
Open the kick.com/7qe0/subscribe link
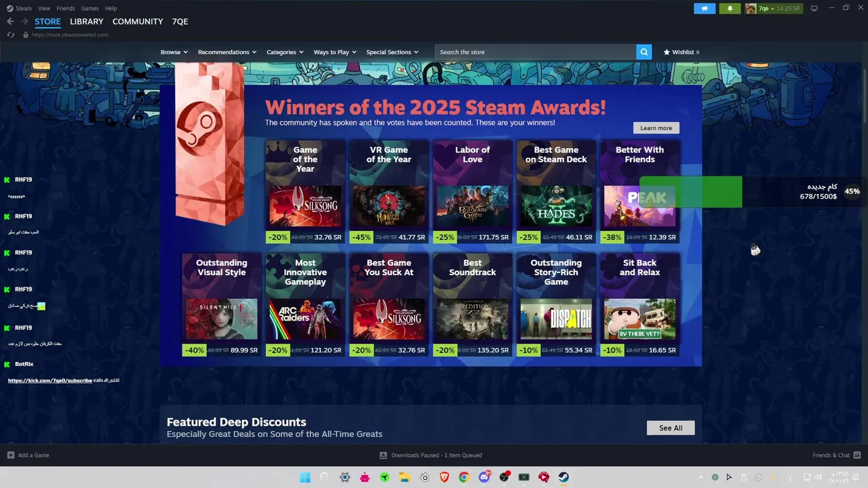50,380
